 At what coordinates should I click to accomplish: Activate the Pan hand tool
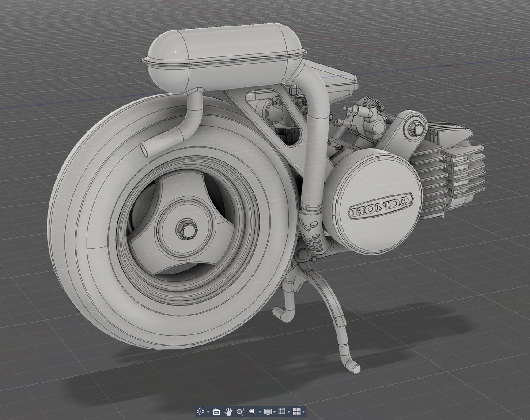point(229,411)
